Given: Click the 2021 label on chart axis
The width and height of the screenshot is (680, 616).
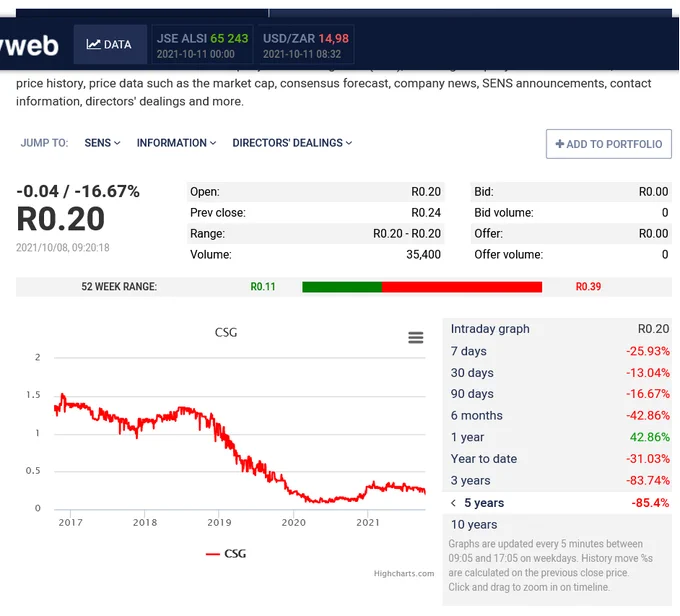Looking at the screenshot, I should (368, 523).
